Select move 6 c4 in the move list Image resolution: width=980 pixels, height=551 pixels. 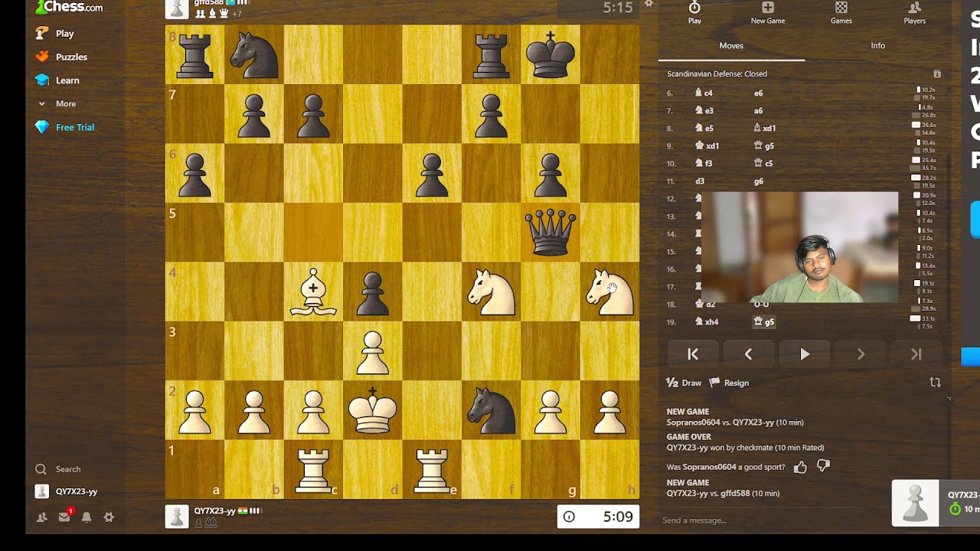(704, 93)
